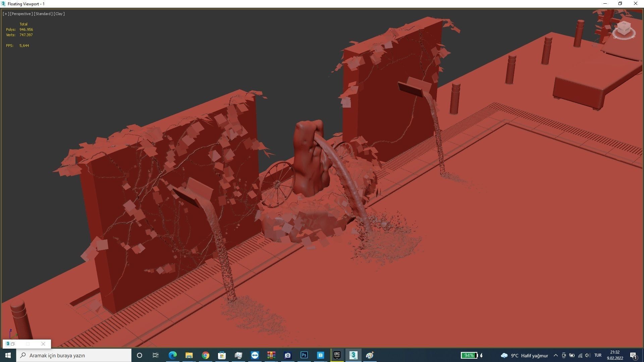Switch the TUR keyboard language indicator
The height and width of the screenshot is (362, 644).
[598, 355]
